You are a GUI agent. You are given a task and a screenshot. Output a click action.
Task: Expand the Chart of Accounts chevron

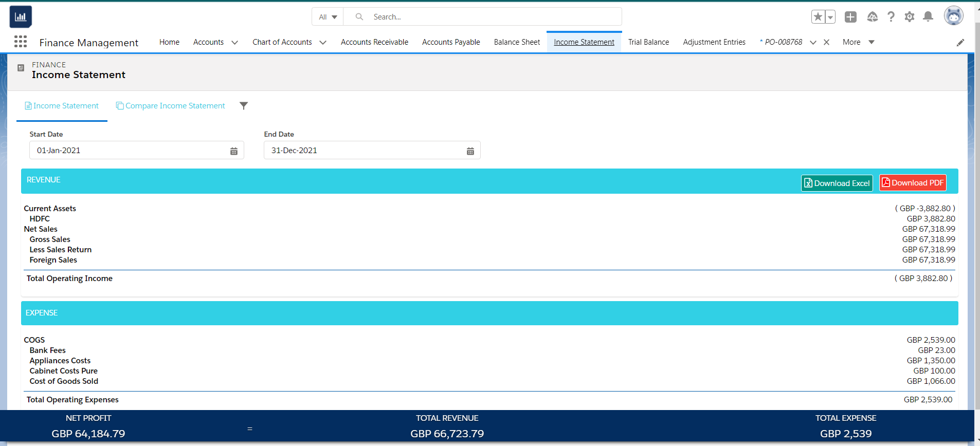323,43
